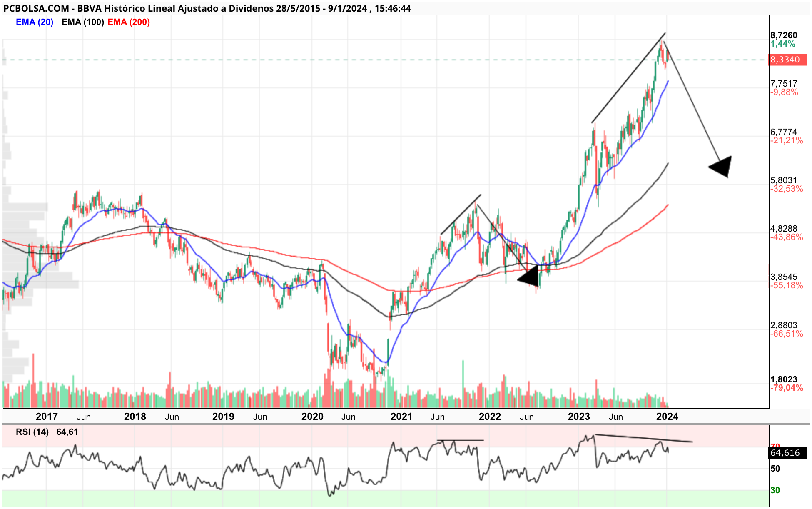Click the 2017 year label on time axis

point(47,417)
